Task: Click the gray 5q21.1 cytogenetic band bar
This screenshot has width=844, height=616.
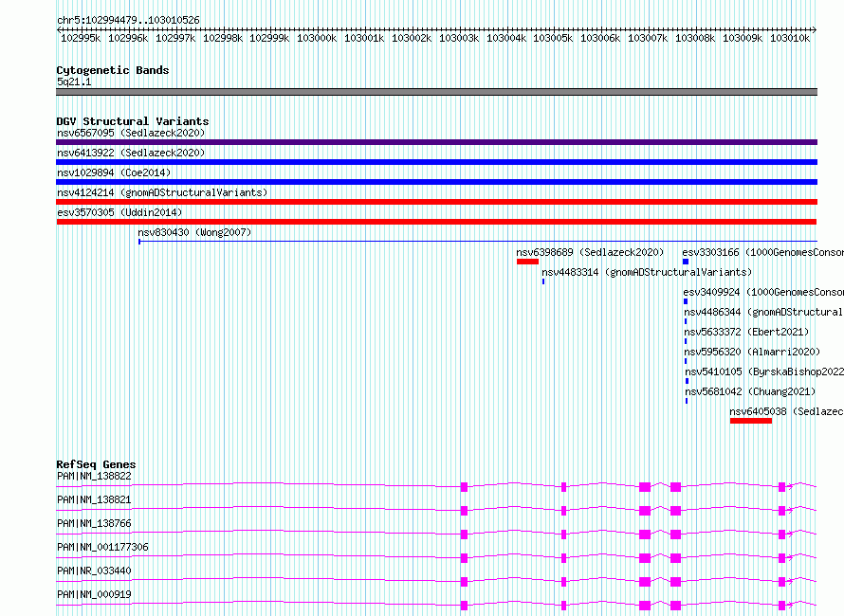Action: click(x=436, y=92)
